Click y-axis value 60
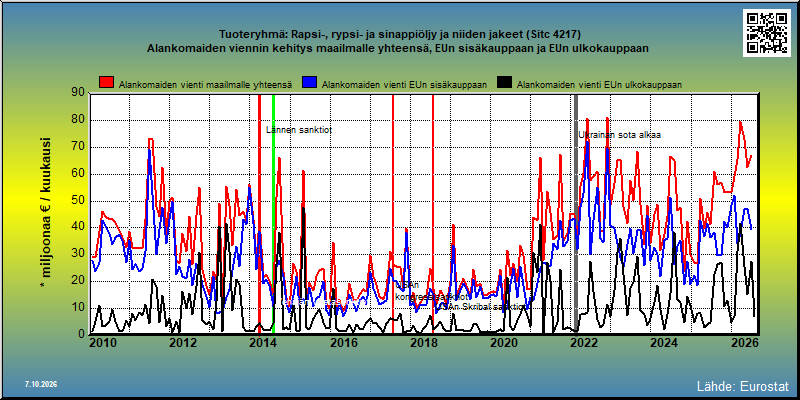 coord(78,174)
